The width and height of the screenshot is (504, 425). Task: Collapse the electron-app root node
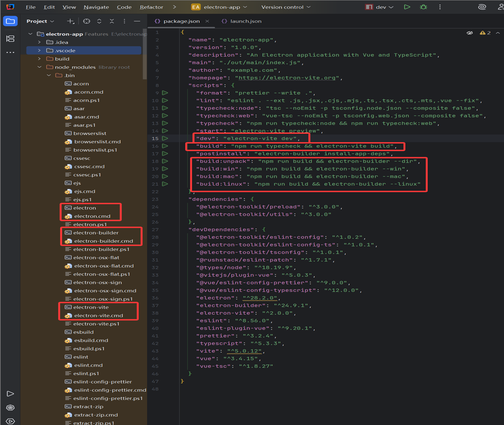click(30, 34)
